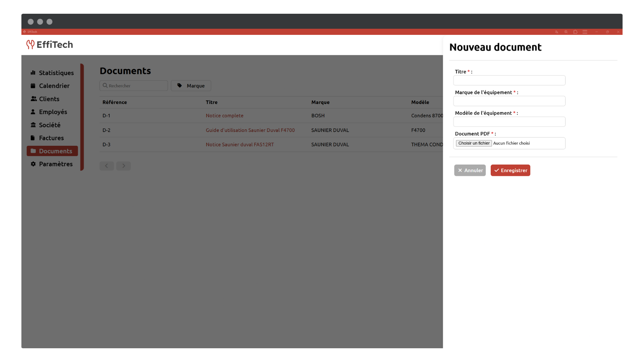The width and height of the screenshot is (644, 362).
Task: Open the hamburger menu in title bar
Action: tap(585, 32)
